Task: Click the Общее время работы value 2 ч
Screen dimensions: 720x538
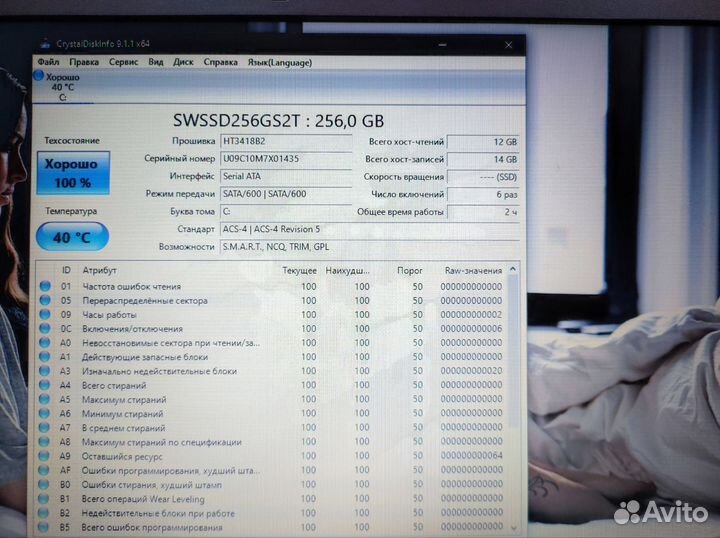Action: (483, 212)
